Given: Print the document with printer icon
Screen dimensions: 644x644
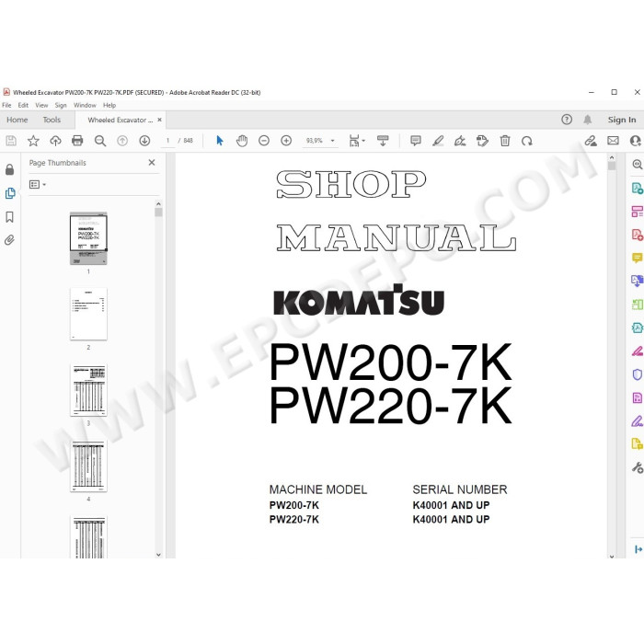Looking at the screenshot, I should point(77,141).
